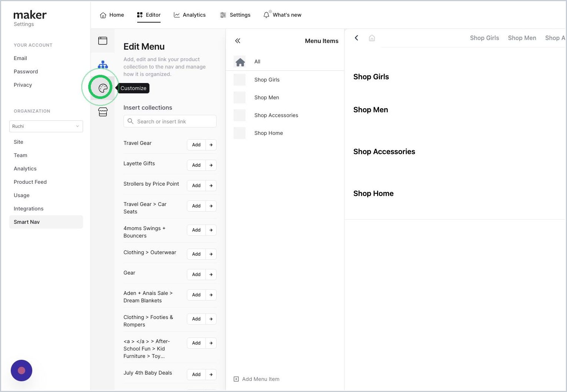567x392 pixels.
Task: Open the Analytics tab in top bar
Action: pyautogui.click(x=189, y=15)
